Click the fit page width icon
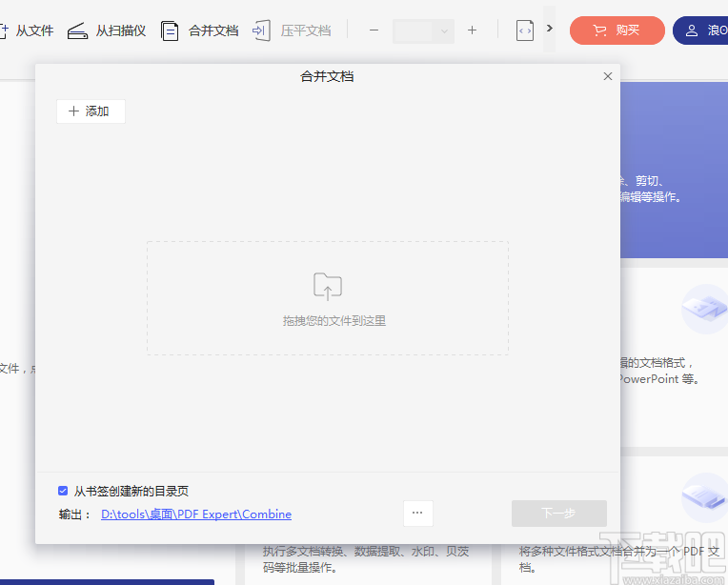The height and width of the screenshot is (585, 728). pos(525,31)
